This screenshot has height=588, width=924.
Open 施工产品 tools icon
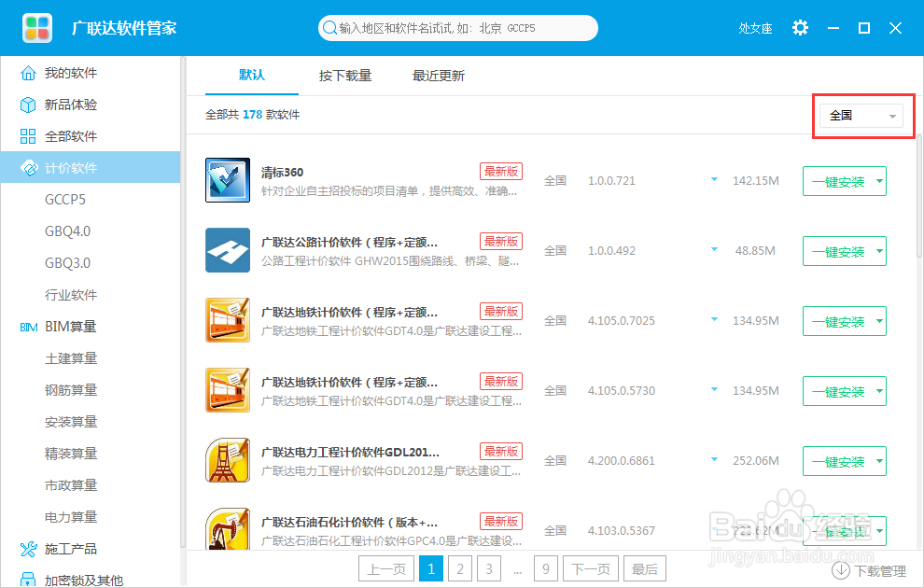click(x=28, y=549)
